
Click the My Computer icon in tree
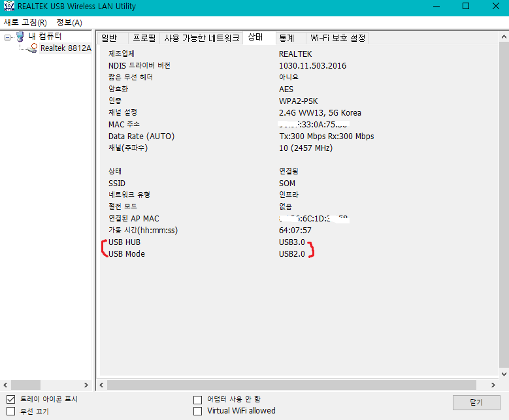(x=20, y=37)
